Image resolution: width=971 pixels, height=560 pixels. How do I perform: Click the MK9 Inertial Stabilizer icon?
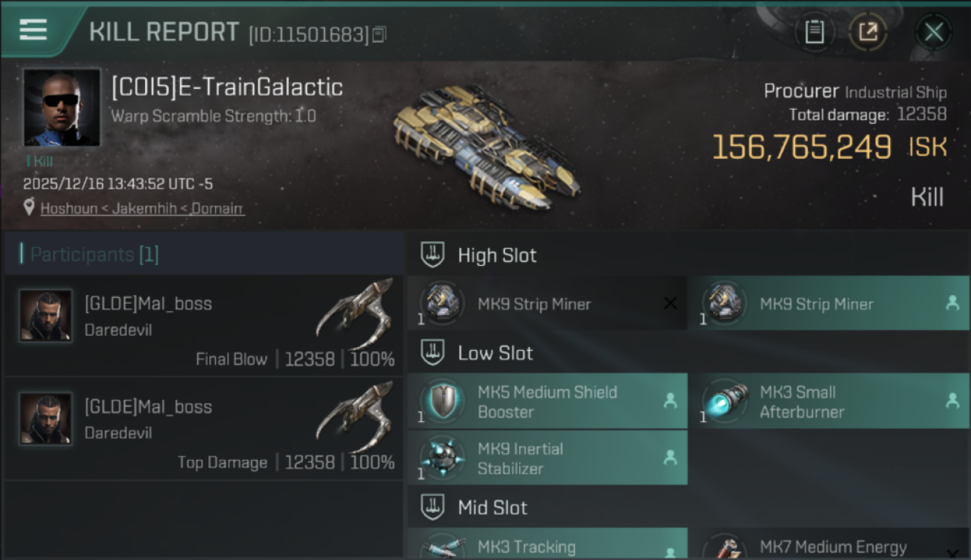pos(442,458)
